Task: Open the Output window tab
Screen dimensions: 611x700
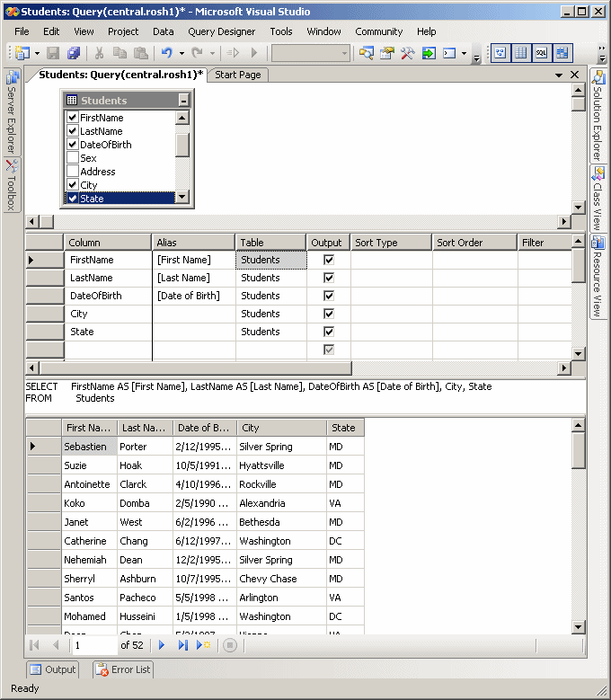Action: point(53,669)
